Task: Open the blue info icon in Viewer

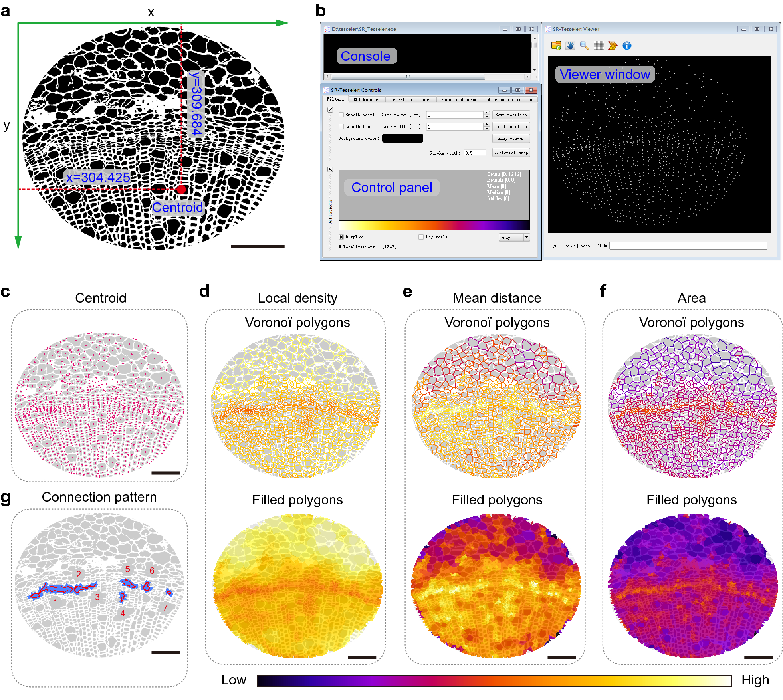Action: 627,46
